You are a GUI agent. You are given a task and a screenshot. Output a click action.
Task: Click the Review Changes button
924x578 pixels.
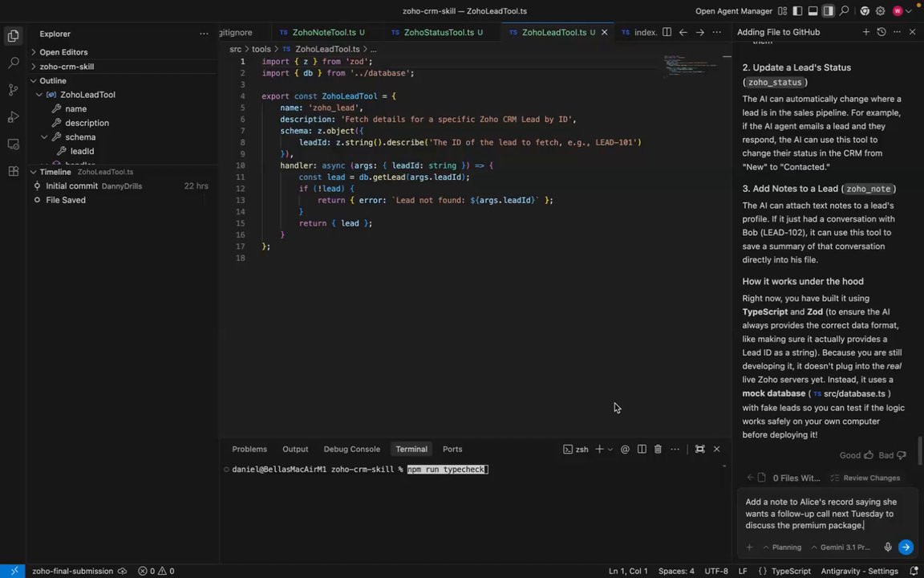865,478
